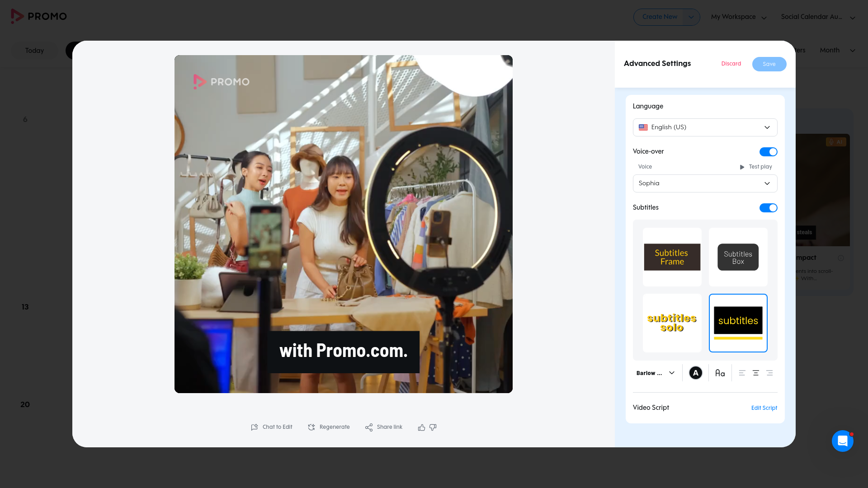Image resolution: width=868 pixels, height=488 pixels.
Task: Open the Edit Script link
Action: [x=764, y=408]
